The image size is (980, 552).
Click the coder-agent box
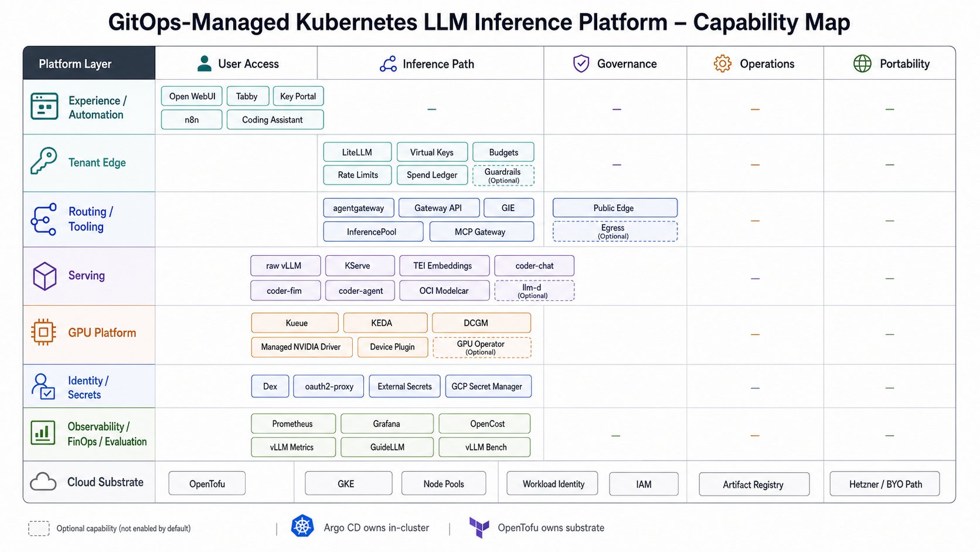[x=360, y=290]
